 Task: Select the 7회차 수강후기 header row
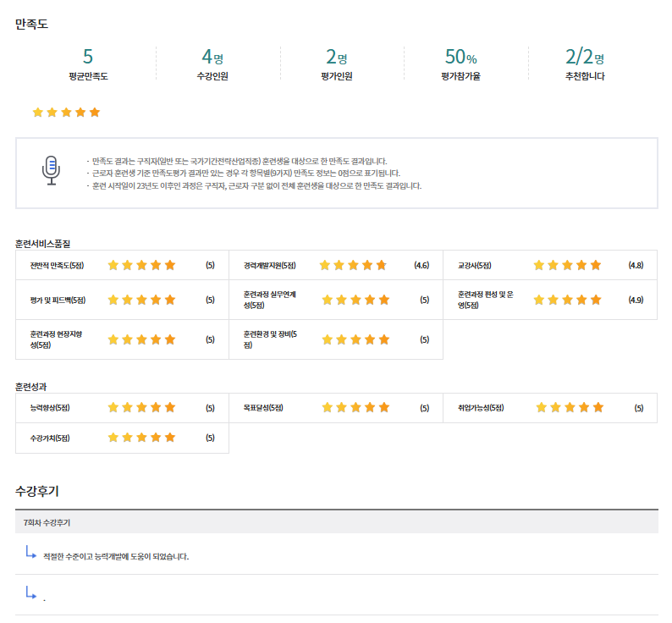pos(336,522)
